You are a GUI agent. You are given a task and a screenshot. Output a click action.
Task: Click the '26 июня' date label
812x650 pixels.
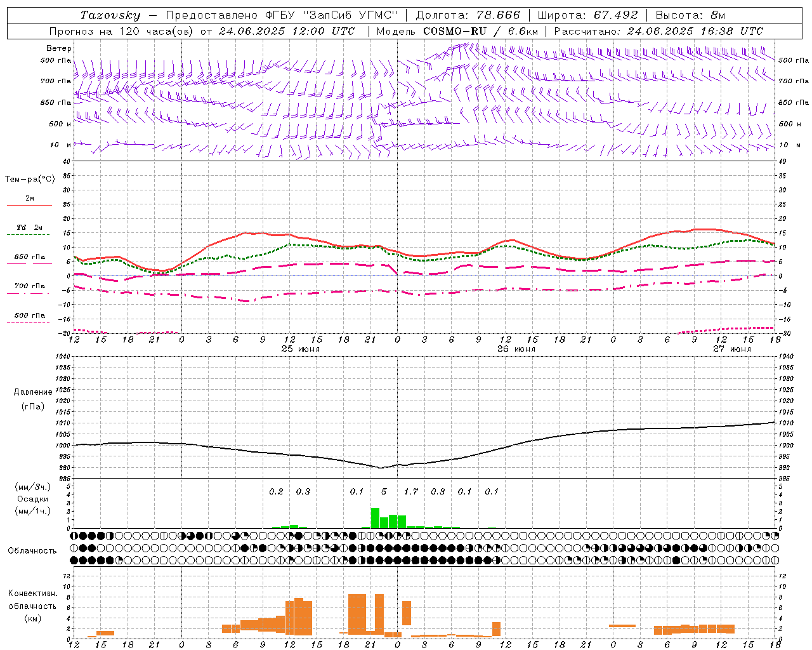coord(516,349)
